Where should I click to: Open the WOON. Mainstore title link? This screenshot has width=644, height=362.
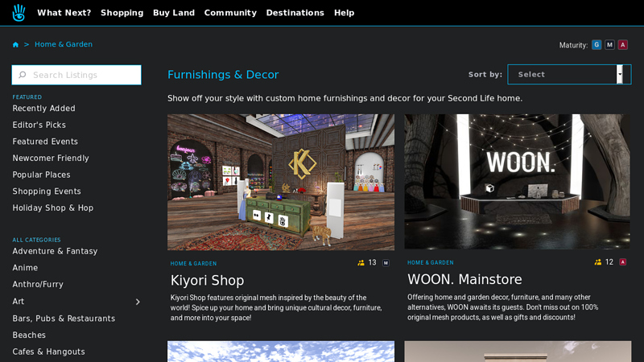point(464,279)
